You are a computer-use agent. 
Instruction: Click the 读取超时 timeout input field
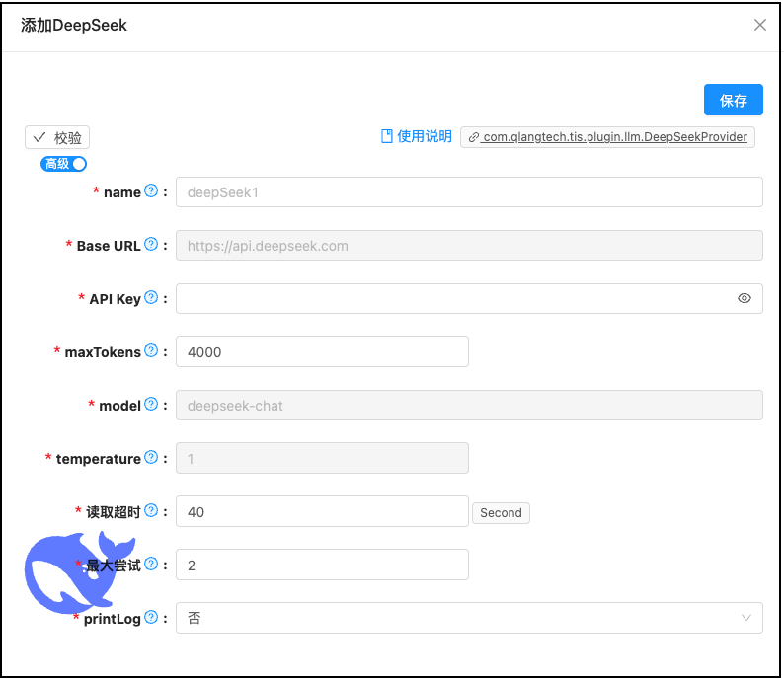322,511
